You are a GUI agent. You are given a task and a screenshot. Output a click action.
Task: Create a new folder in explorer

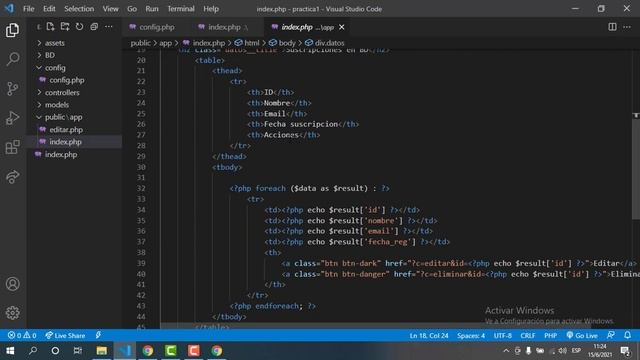click(65, 27)
